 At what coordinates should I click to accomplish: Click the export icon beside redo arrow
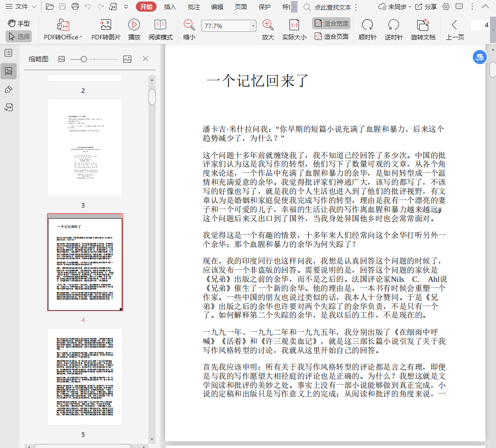tap(113, 7)
